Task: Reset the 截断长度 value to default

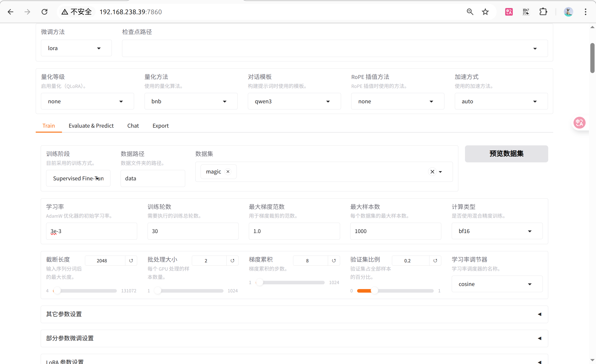Action: coord(131,260)
